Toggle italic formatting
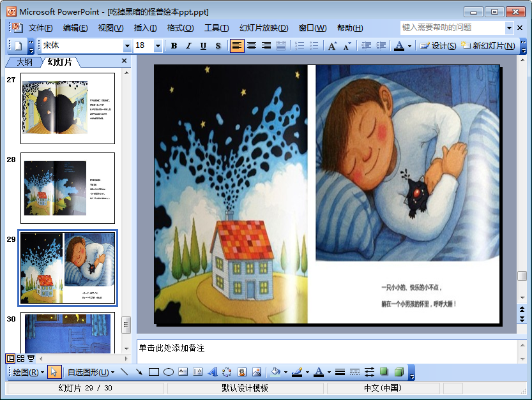Image resolution: width=532 pixels, height=400 pixels. pyautogui.click(x=188, y=46)
